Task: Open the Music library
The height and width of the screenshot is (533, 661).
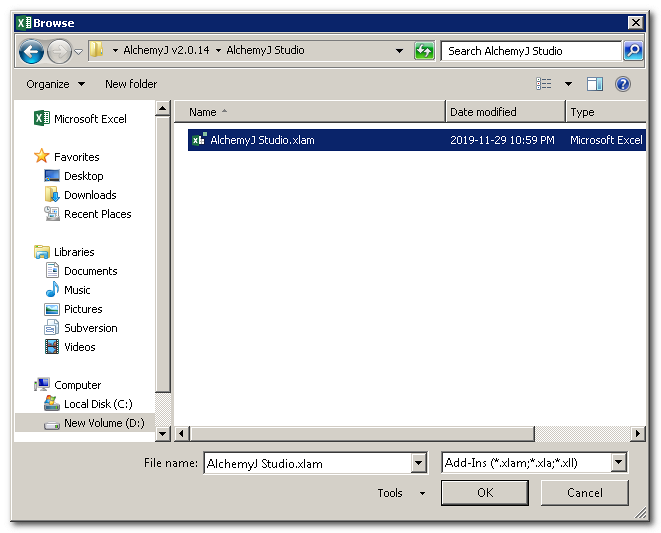Action: tap(77, 290)
